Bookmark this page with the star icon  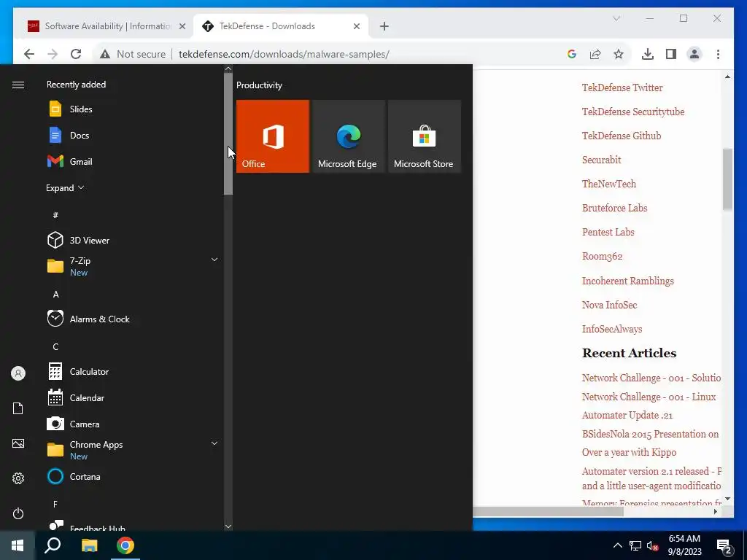[619, 54]
